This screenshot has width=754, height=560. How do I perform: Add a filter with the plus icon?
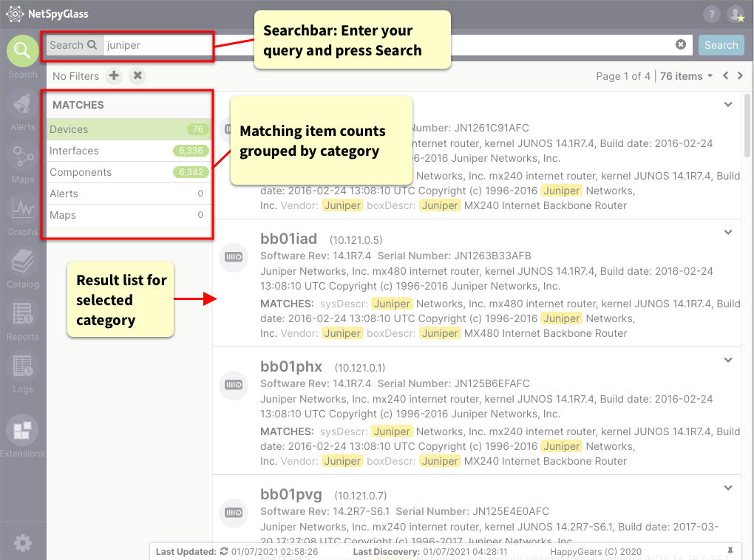pos(114,75)
